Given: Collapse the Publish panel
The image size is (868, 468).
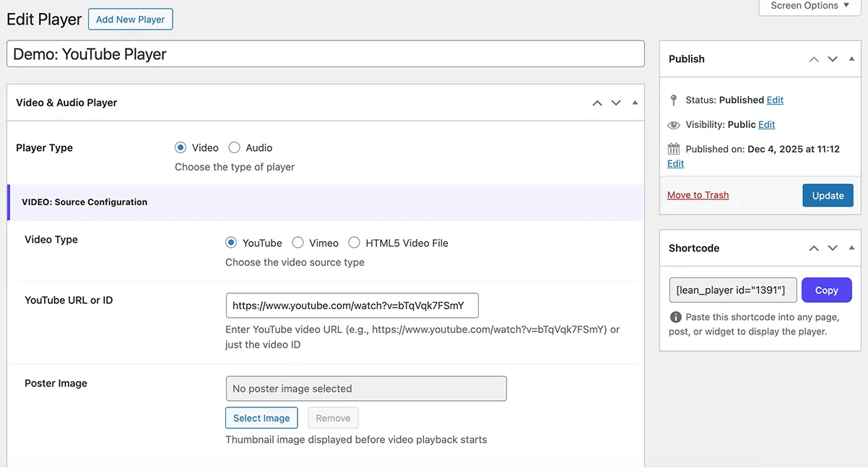Looking at the screenshot, I should click(851, 59).
